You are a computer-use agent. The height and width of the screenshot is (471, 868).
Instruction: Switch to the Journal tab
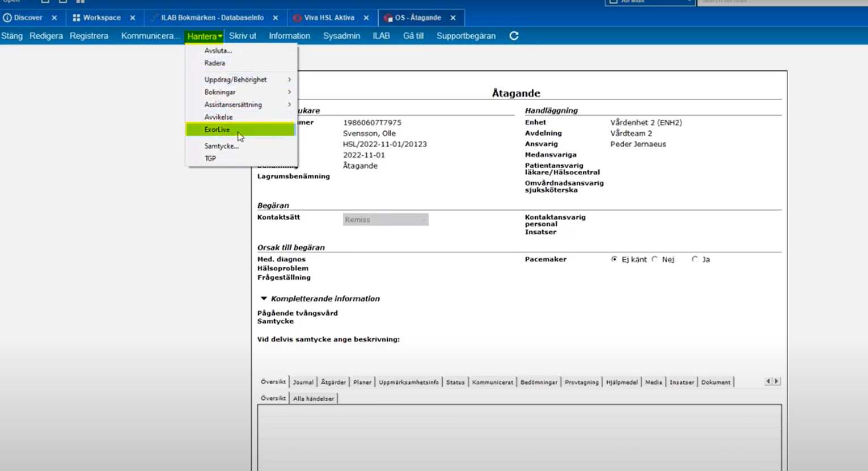point(303,382)
